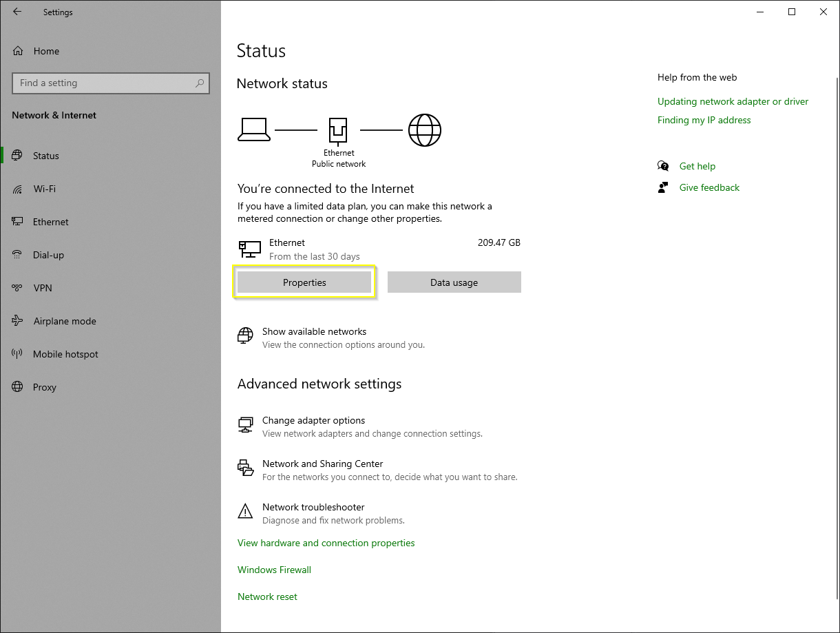Click the Public network label
The width and height of the screenshot is (840, 633).
coord(339,164)
